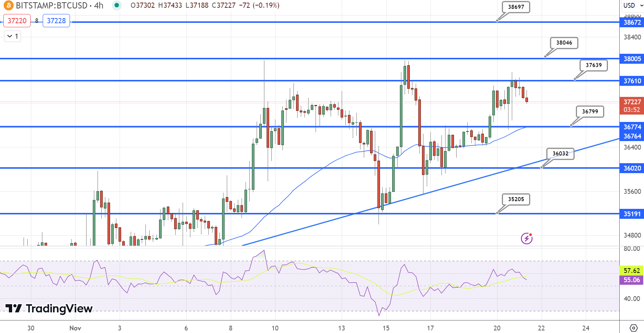Click the RSI 55.06 purple value tag
The image size is (644, 333).
632,280
